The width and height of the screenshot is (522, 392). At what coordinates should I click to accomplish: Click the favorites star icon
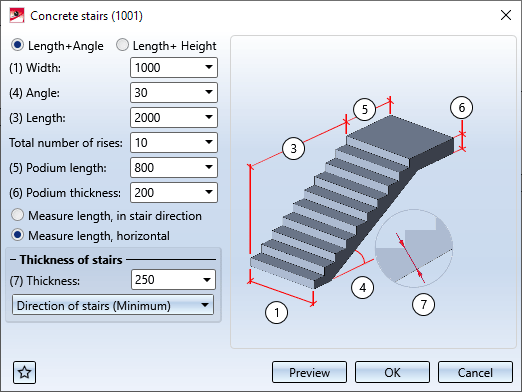coord(24,372)
